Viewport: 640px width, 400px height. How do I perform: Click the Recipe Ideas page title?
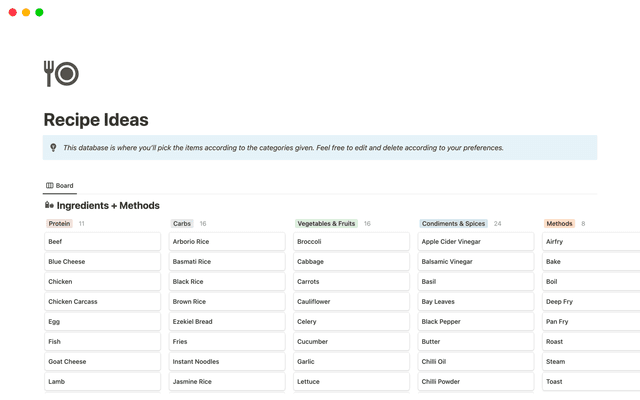coord(96,120)
